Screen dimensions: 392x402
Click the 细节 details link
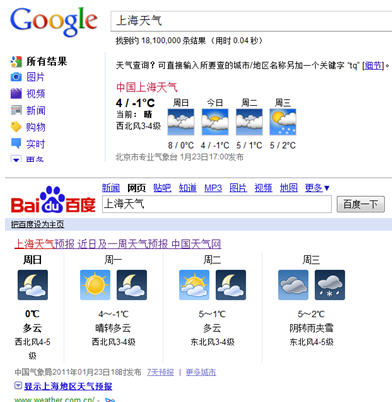tap(373, 66)
